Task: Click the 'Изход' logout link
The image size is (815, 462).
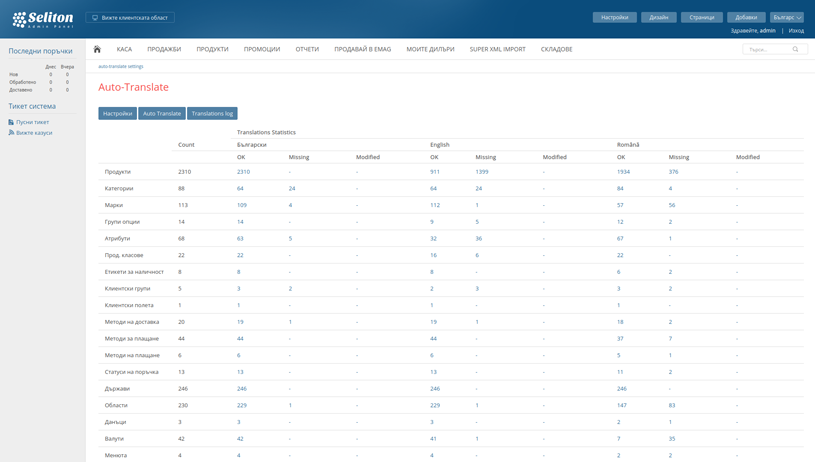Action: [x=796, y=31]
